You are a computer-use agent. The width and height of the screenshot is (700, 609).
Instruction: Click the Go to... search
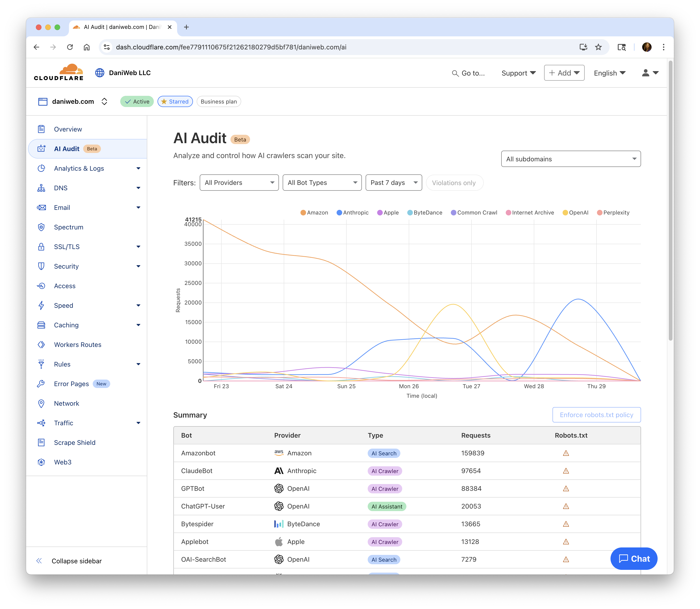click(x=468, y=73)
